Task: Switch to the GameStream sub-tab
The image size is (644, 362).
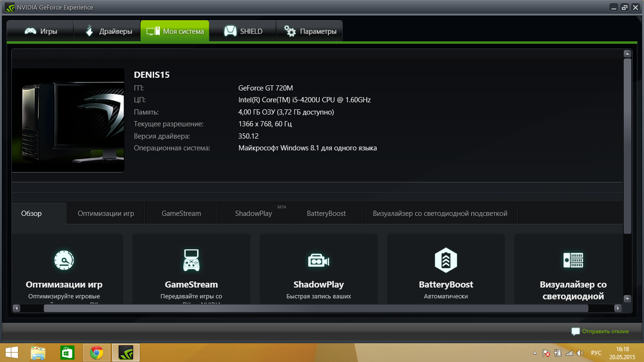Action: 181,214
